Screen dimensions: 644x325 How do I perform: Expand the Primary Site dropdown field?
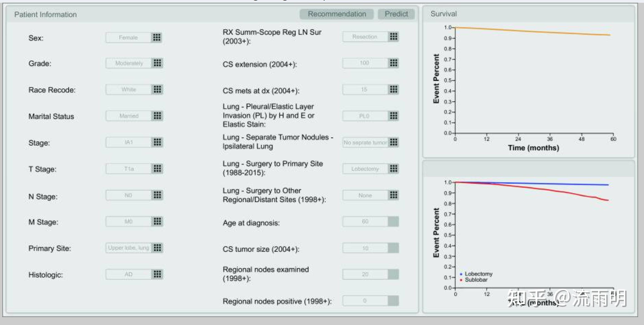coord(128,248)
